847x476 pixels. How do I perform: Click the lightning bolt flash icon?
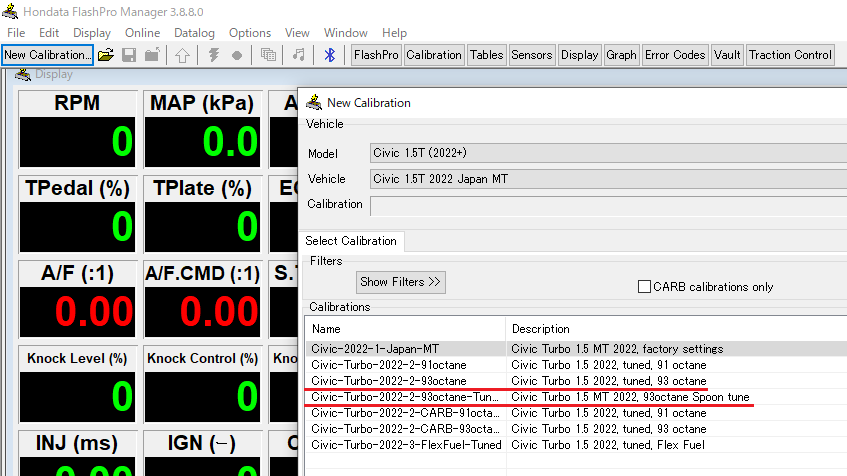(214, 55)
